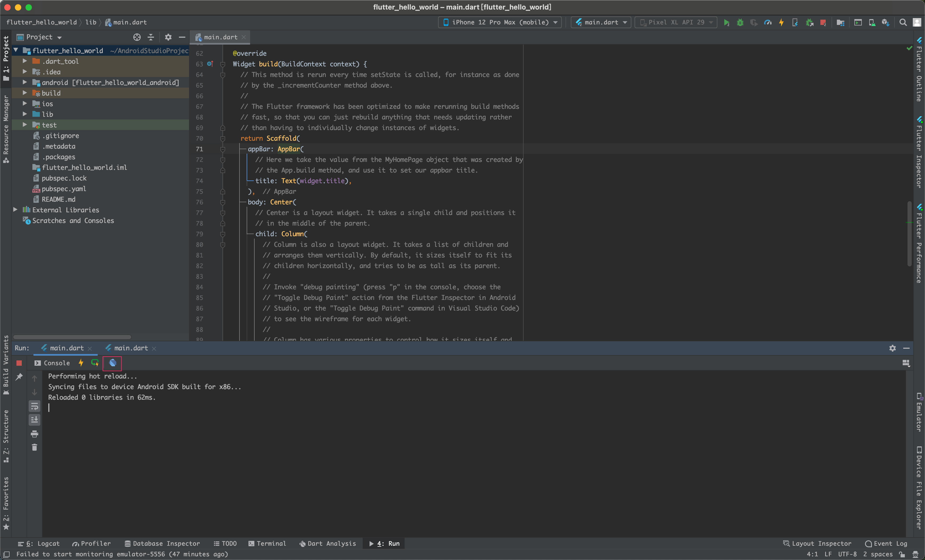Expand the External Libraries node
This screenshot has height=560, width=925.
15,209
